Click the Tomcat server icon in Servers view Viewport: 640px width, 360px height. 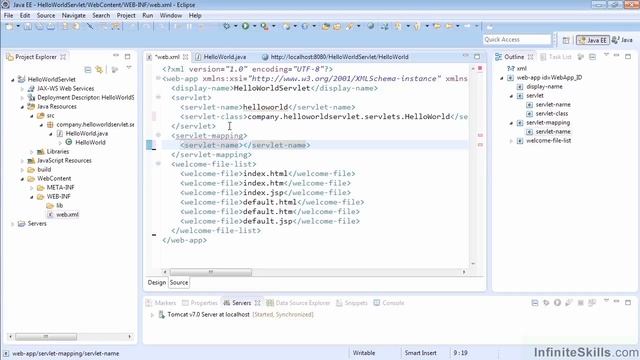(162, 314)
